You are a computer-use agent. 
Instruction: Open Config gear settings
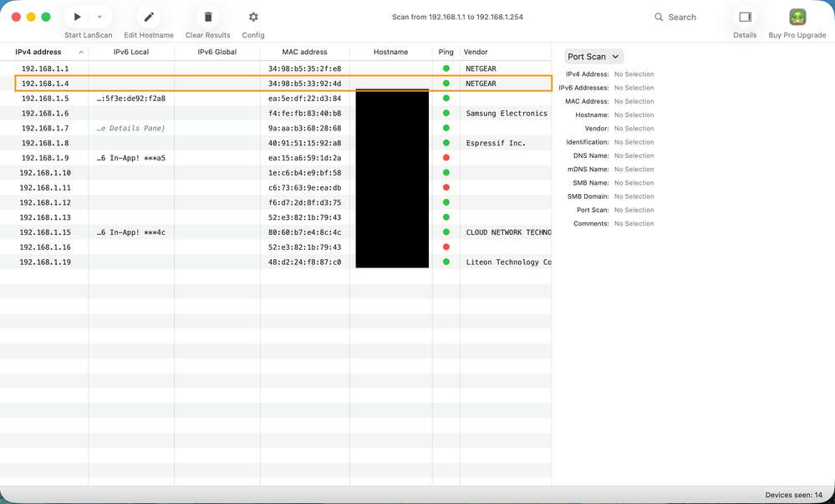click(253, 17)
